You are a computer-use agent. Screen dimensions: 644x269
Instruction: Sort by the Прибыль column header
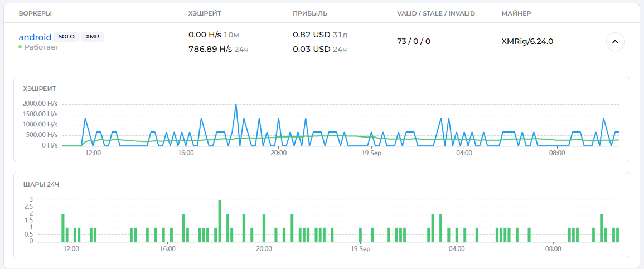310,13
